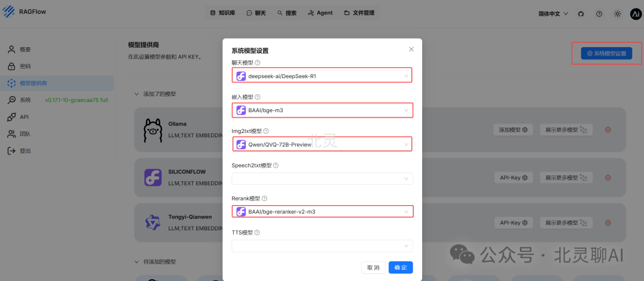Click API-Key for SILICONFLOW

point(513,177)
